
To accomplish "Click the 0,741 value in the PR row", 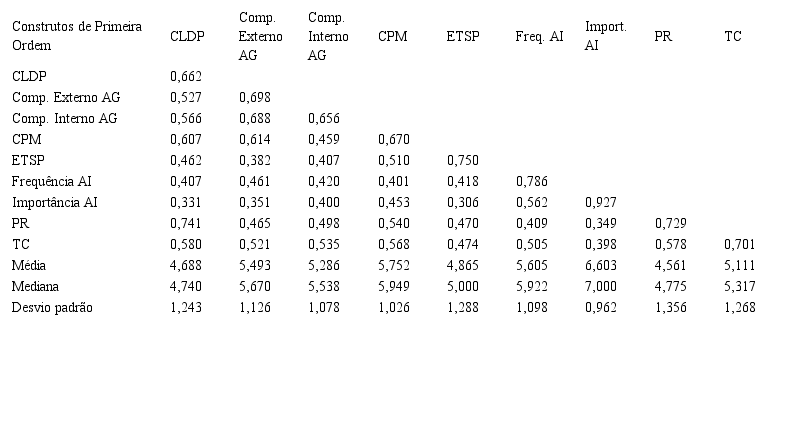I will pyautogui.click(x=187, y=223).
